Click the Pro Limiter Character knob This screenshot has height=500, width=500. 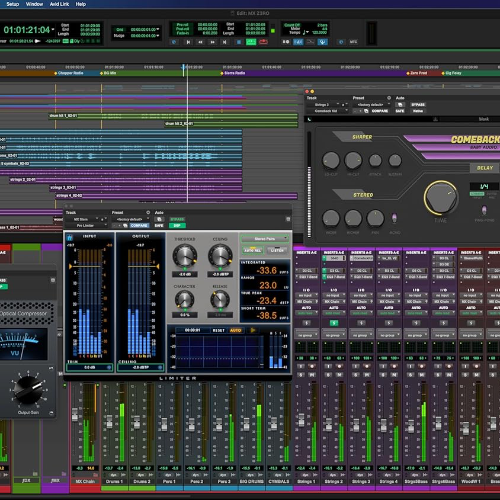tap(184, 299)
